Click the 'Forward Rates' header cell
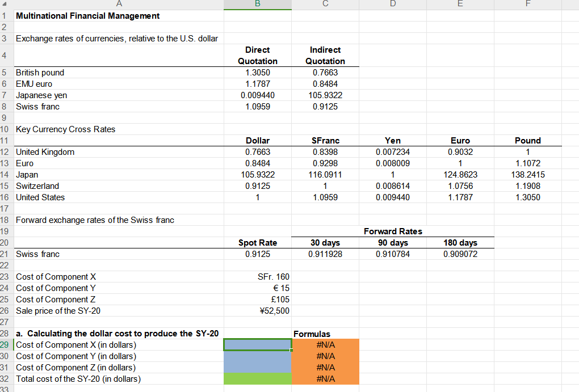579x392 pixels. [393, 231]
